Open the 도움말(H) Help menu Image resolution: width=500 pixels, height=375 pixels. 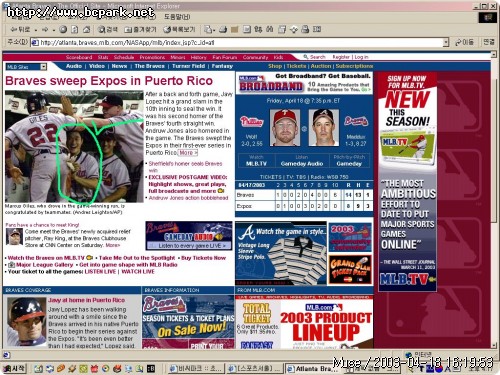click(177, 17)
